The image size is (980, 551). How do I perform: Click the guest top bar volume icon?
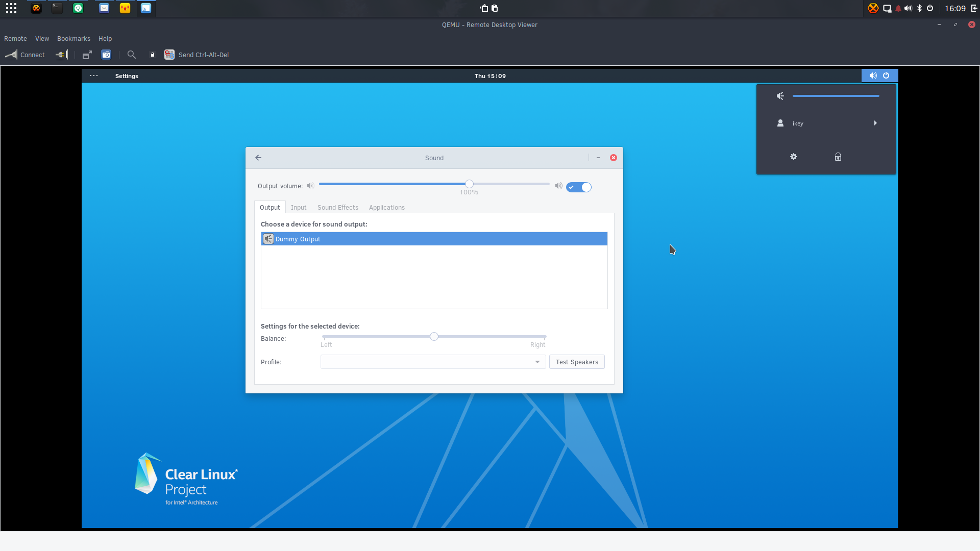tap(873, 76)
